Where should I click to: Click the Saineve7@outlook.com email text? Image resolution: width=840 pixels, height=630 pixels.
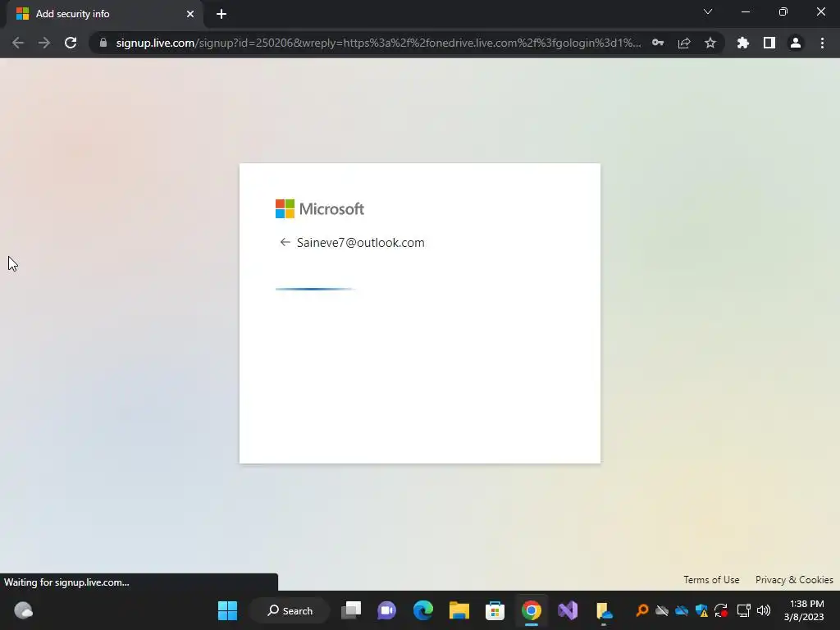(x=361, y=243)
